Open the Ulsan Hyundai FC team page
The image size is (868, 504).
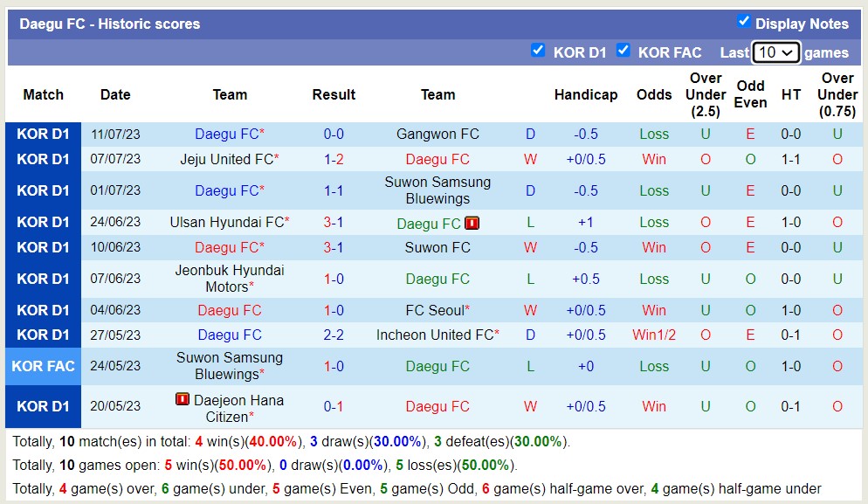click(226, 222)
